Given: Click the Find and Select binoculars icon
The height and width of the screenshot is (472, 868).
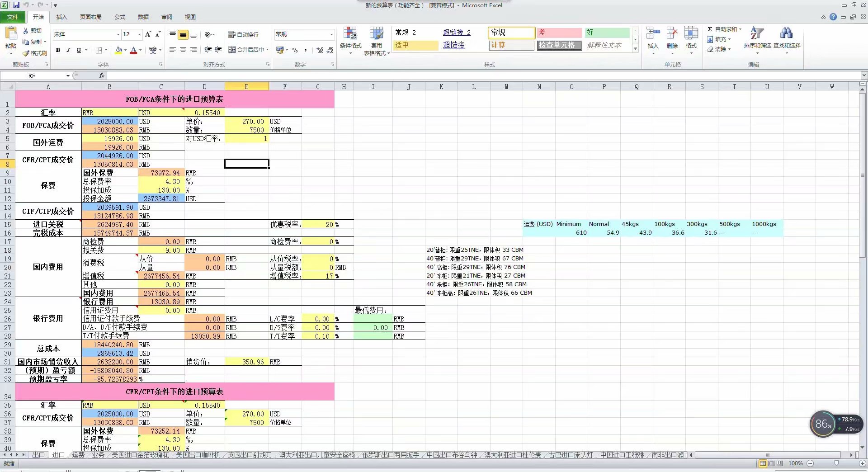Looking at the screenshot, I should (786, 34).
